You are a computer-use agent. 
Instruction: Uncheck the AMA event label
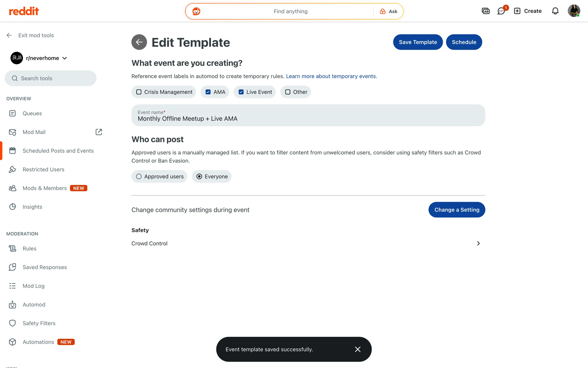208,92
